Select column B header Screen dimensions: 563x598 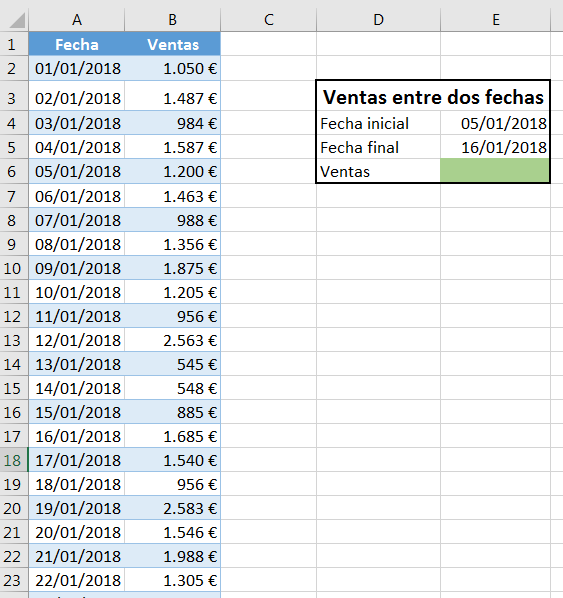point(172,19)
